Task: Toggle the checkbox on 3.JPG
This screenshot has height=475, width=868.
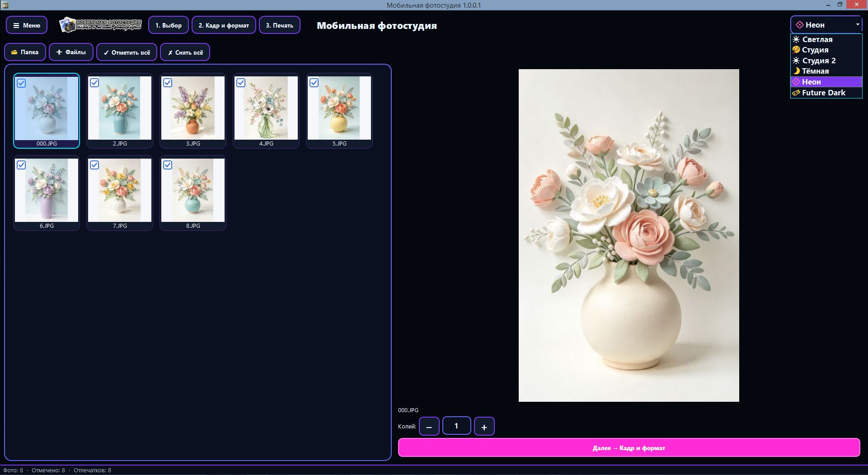Action: click(168, 83)
